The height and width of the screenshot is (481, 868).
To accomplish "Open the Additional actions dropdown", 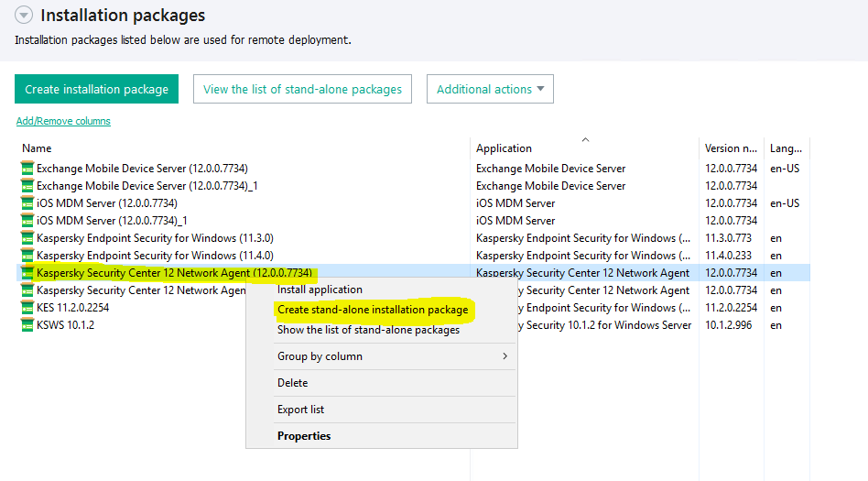I will coord(490,90).
